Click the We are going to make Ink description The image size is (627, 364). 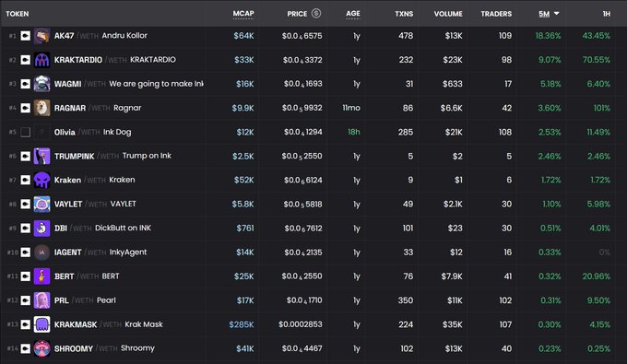click(157, 84)
